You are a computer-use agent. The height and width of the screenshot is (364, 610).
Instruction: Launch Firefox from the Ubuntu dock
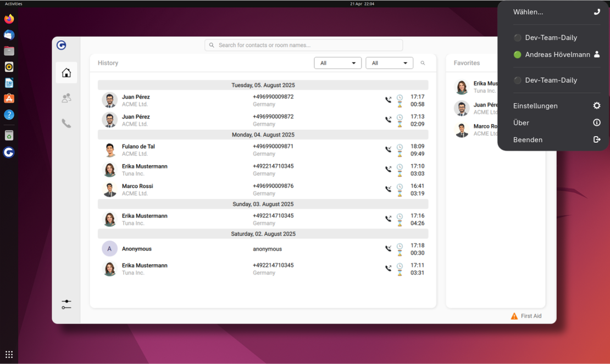coord(9,19)
